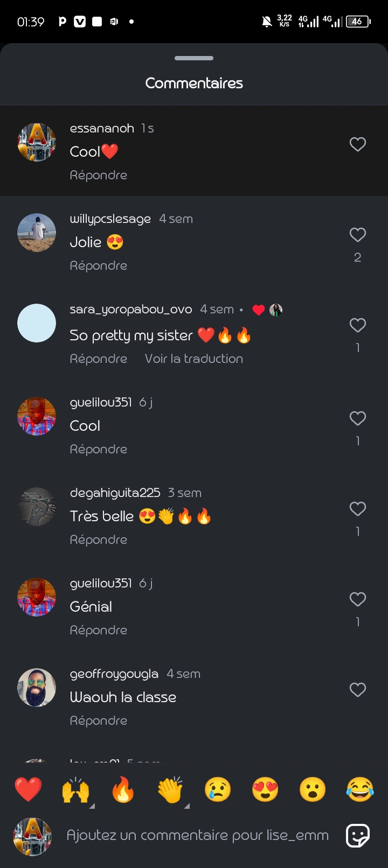Screen dimensions: 388x868
Task: Reply to sara_yoropabou_ovo's comment
Action: 99,359
